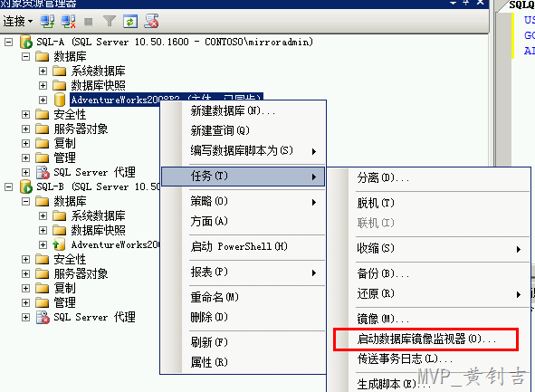This screenshot has height=392, width=535.
Task: Open the 报表(P) submenu
Action: point(243,272)
